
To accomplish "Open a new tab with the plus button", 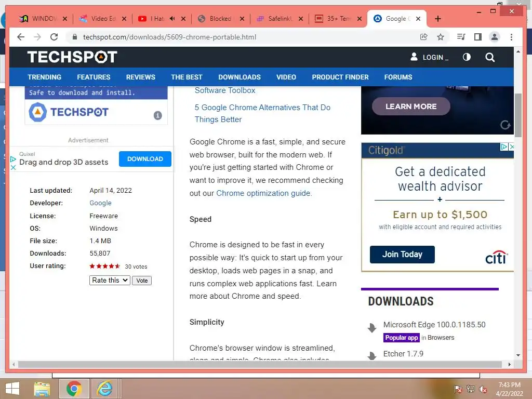I will (x=437, y=19).
